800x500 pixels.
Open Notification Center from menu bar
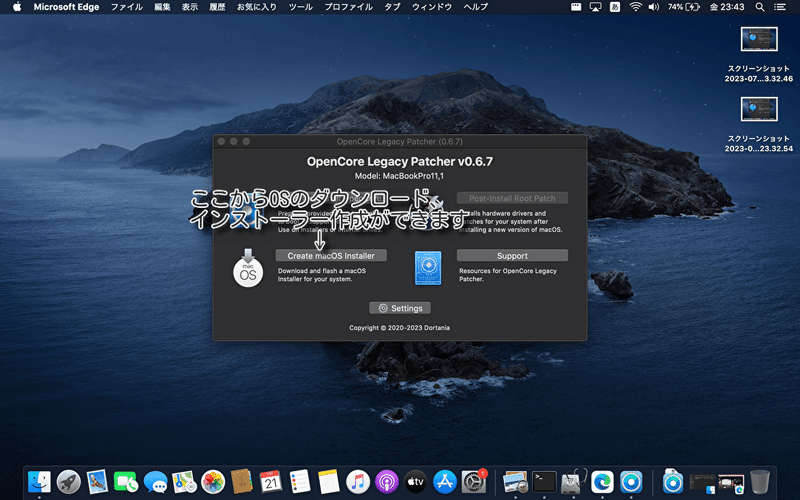[780, 7]
